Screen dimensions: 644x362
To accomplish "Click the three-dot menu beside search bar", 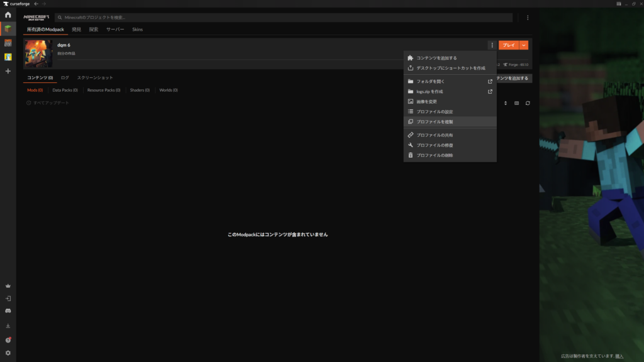I will 528,18.
